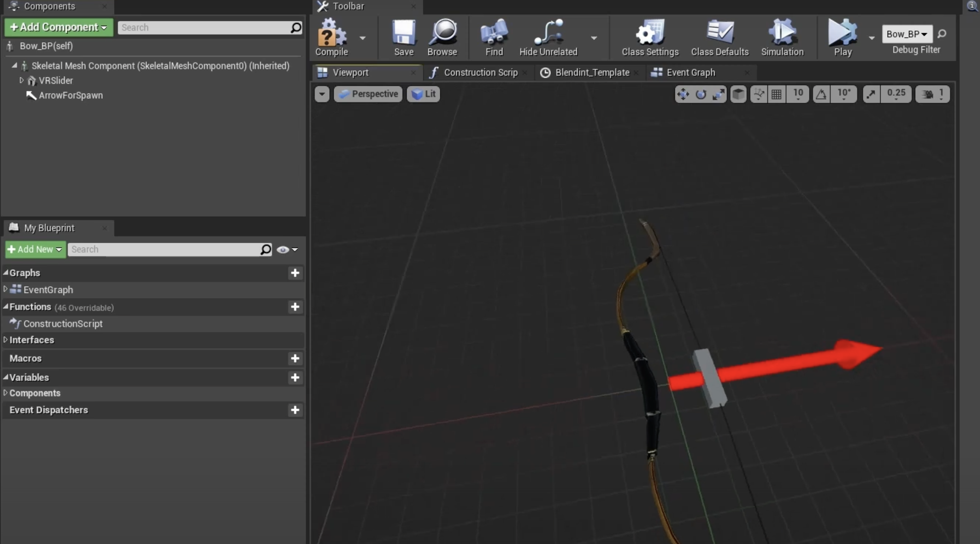Click the debug filter magnifier icon
Image resolution: width=980 pixels, height=544 pixels.
(x=942, y=34)
